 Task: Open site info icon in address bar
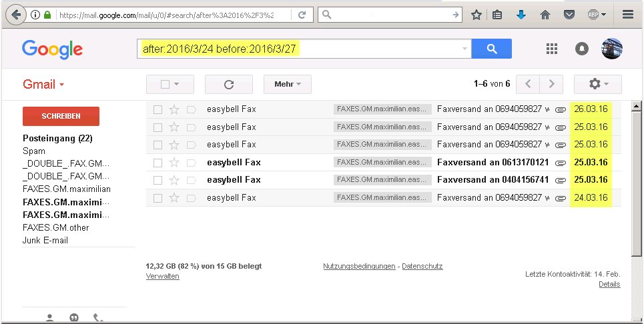[x=35, y=15]
